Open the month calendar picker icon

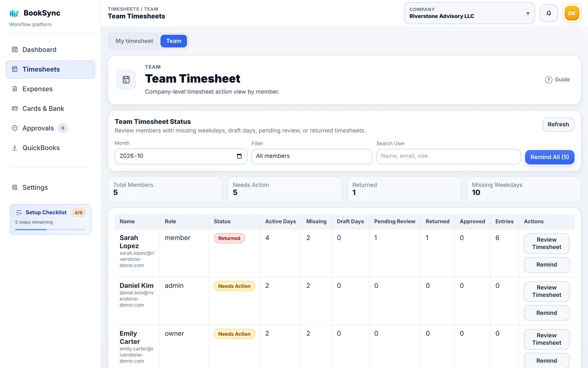(239, 156)
